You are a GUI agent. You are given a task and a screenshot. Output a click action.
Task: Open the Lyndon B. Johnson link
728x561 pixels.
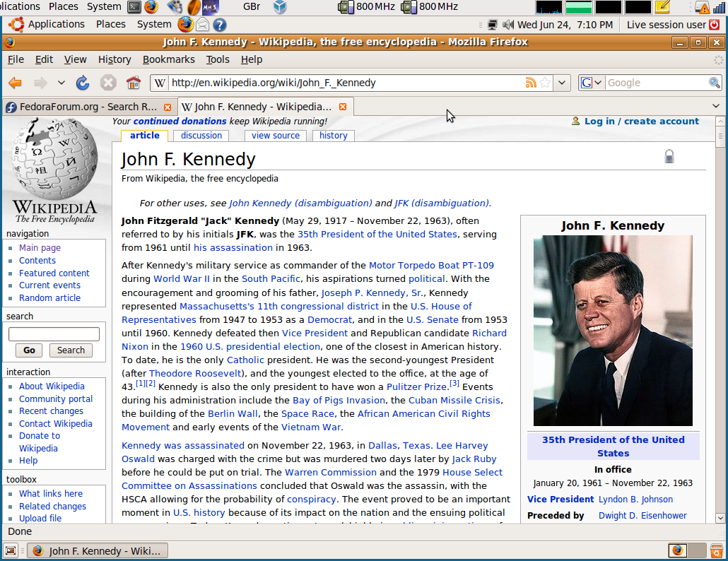635,500
